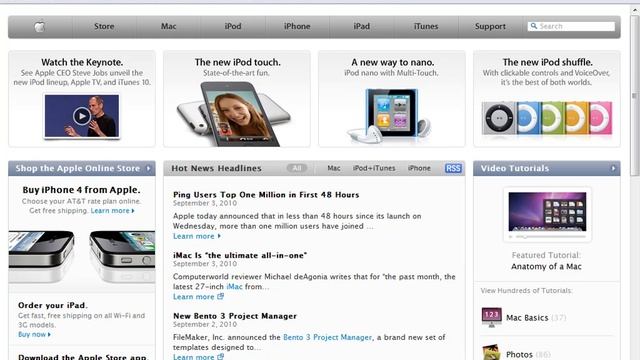Expand Shop the Apple Online Store arrow

[x=149, y=168]
